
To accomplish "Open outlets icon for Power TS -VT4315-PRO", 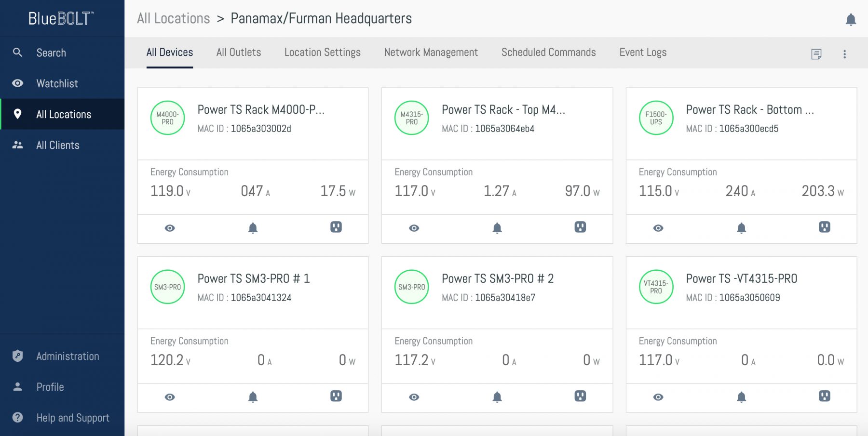I will pos(825,396).
